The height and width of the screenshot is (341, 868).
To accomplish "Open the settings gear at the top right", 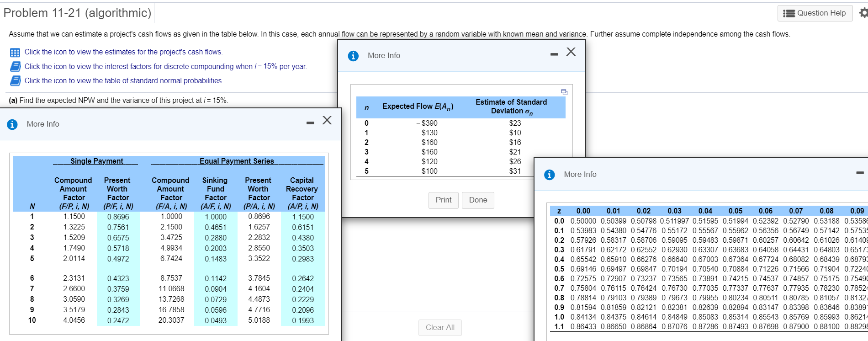I will (x=863, y=13).
